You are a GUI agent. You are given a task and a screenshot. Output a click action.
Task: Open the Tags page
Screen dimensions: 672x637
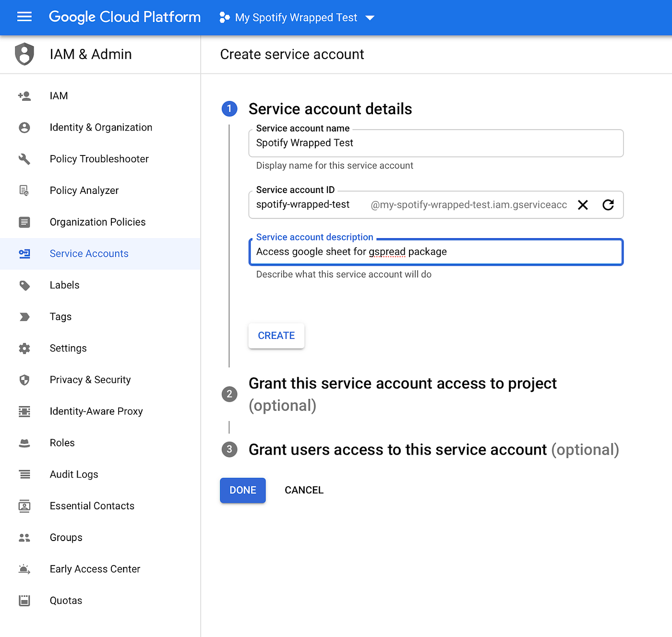(x=100, y=317)
